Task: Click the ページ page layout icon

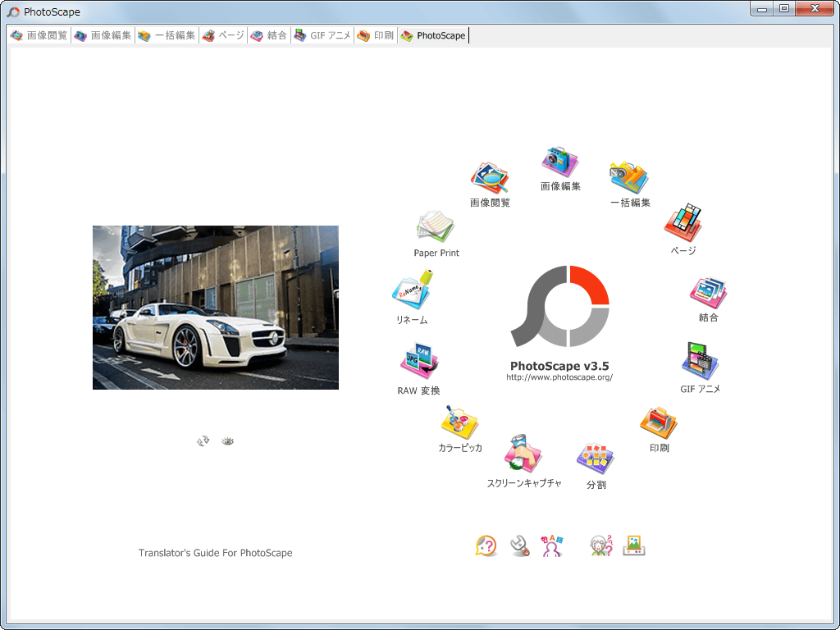Action: (x=682, y=223)
